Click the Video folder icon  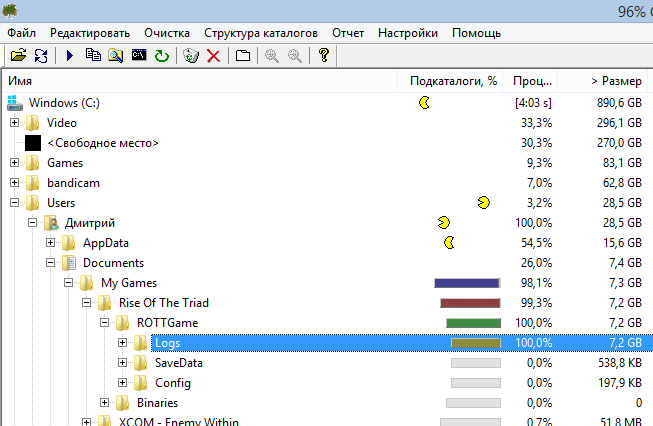tap(32, 123)
